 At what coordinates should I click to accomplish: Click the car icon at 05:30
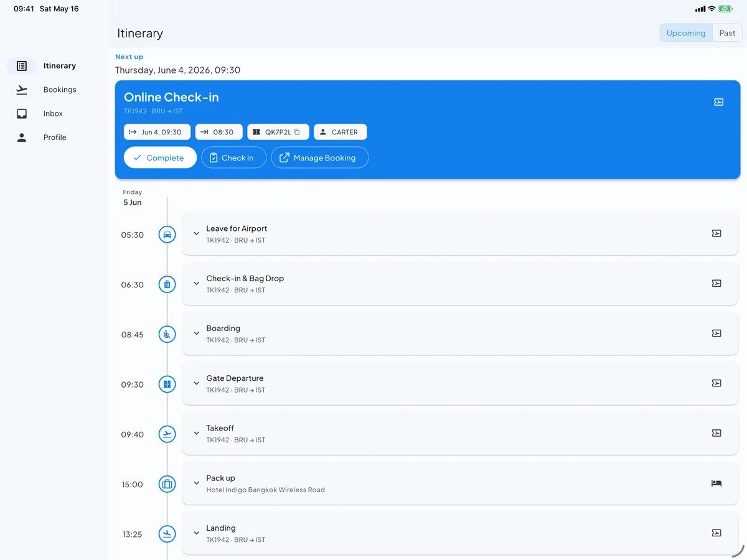(167, 235)
